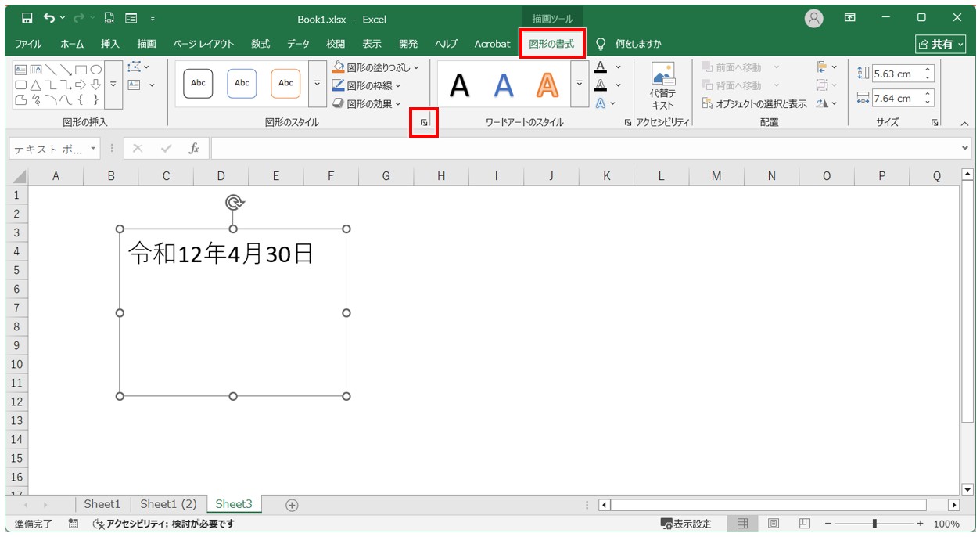Screen dimensions: 980x537
Task: Insert a text box from shapes gallery
Action: pyautogui.click(x=21, y=70)
